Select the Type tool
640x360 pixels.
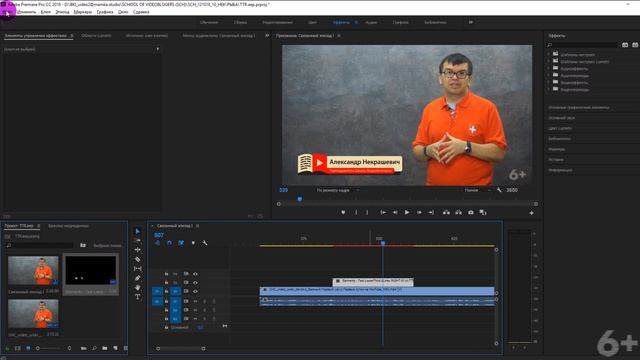[x=138, y=297]
